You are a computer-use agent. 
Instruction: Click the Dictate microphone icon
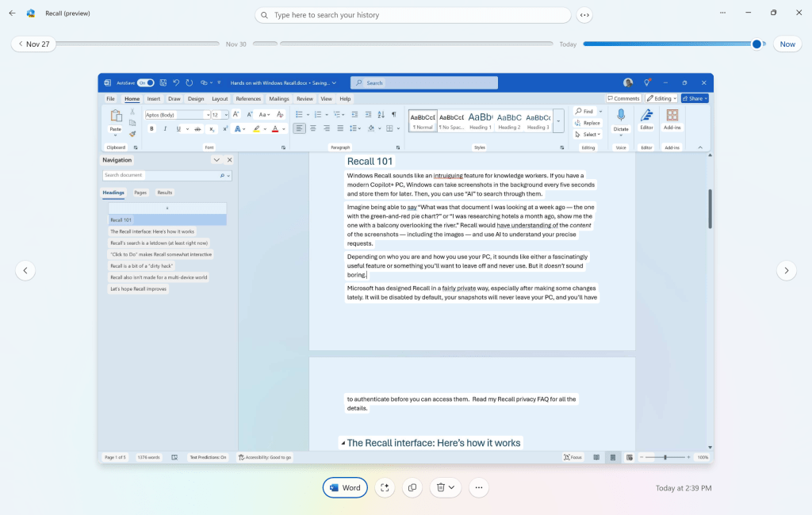621,116
